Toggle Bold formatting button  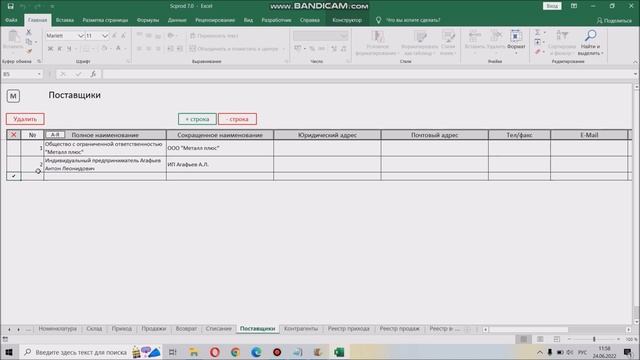[x=51, y=49]
